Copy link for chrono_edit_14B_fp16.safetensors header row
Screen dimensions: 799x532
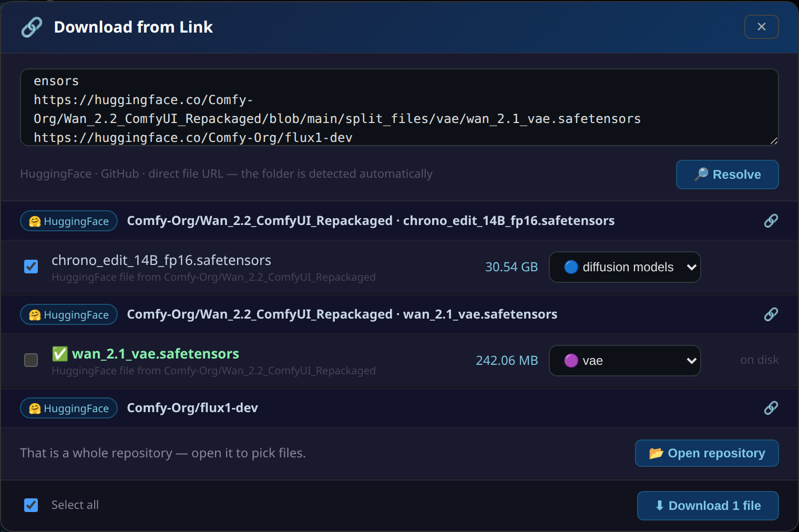point(771,221)
